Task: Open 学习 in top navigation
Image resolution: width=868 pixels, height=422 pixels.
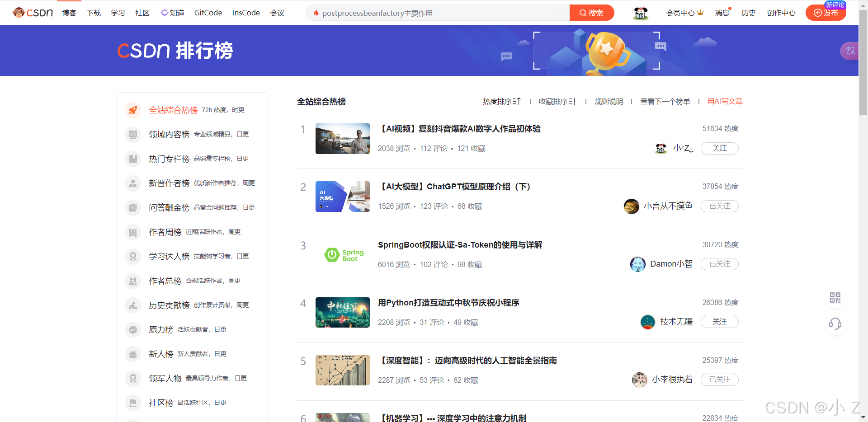Action: click(118, 13)
